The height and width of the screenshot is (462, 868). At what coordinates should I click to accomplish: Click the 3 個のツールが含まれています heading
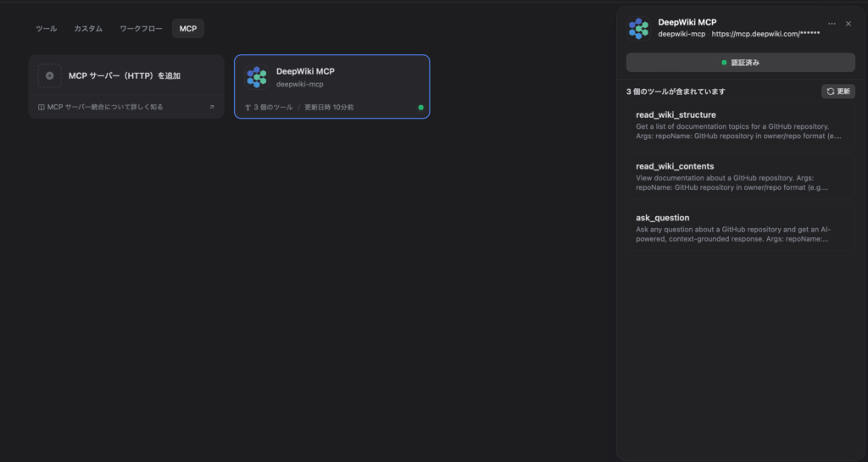coord(676,92)
